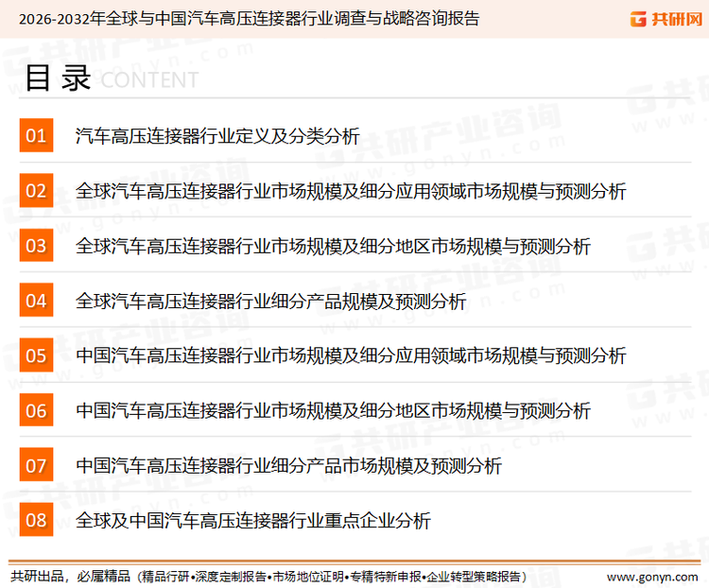Open chapter 中国汽车高压连接器行业市场规模及细分地区市场规模与预测分析
Screen dimensions: 709x588
pos(334,410)
